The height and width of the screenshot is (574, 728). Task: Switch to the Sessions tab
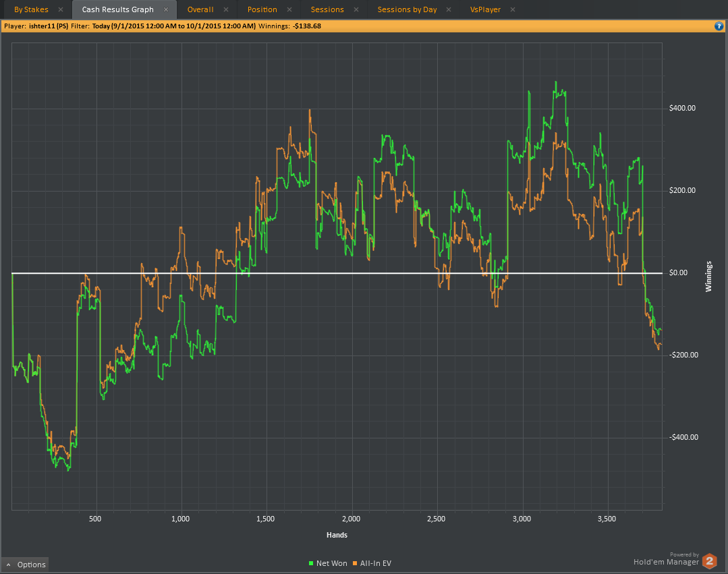(327, 9)
